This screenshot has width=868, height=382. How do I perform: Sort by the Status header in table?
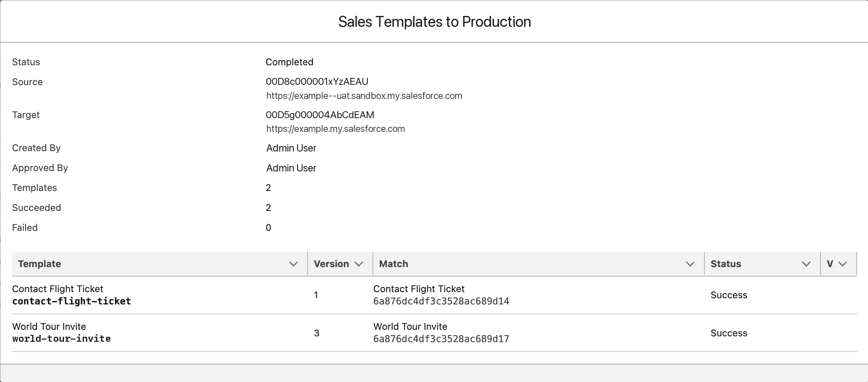point(725,264)
